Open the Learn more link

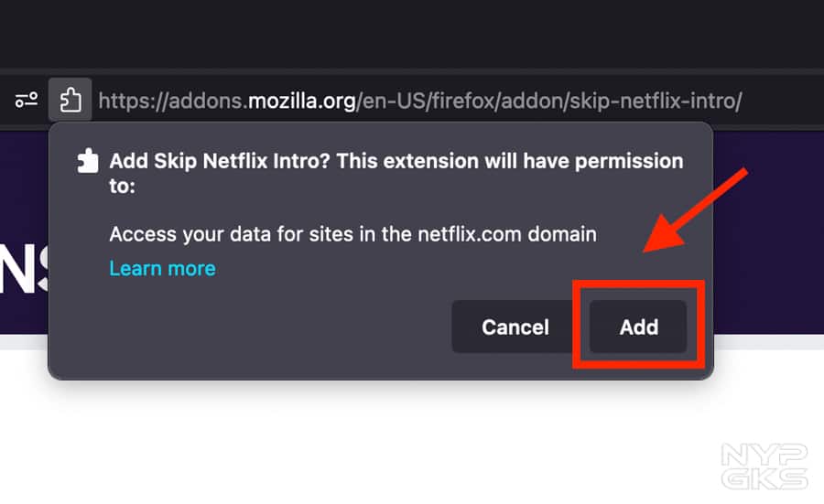click(162, 268)
